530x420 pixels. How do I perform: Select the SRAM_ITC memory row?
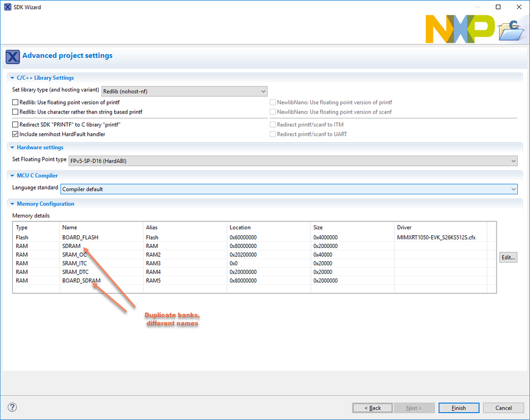(254, 263)
